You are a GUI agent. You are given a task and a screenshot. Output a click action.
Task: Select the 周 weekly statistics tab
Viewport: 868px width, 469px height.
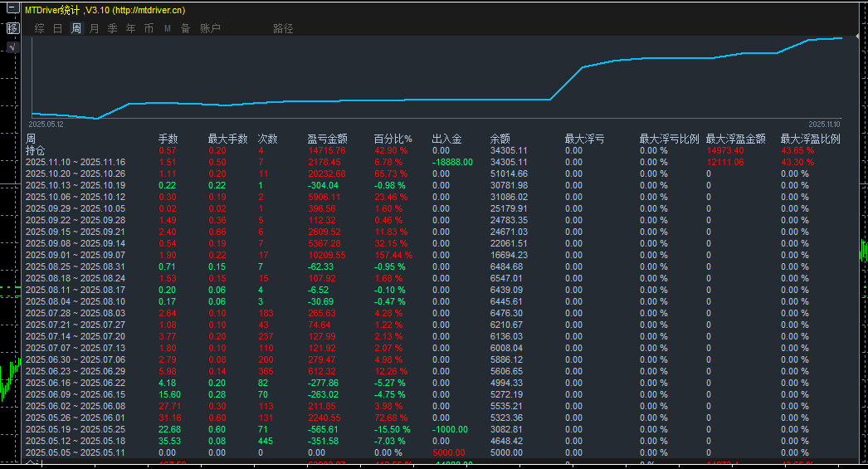coord(76,29)
